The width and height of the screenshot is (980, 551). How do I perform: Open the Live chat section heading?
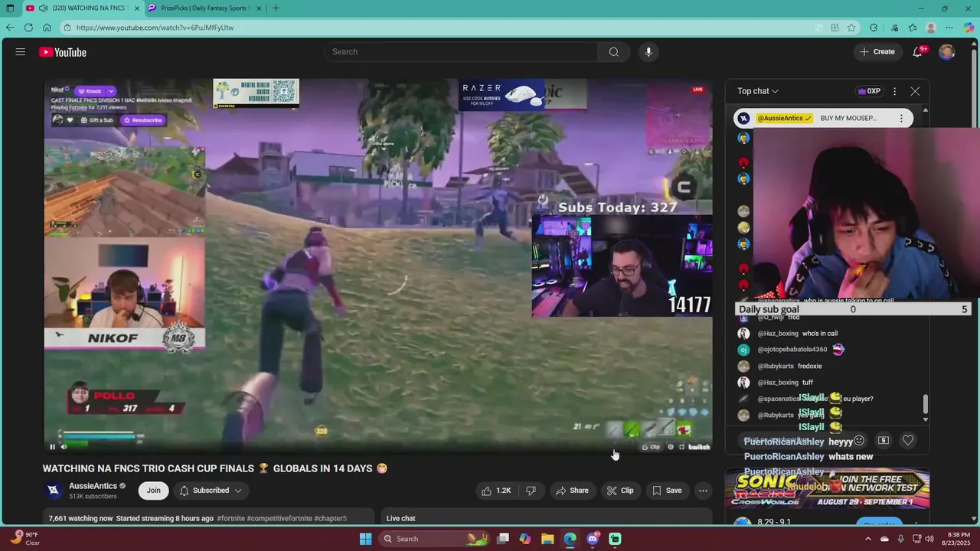[x=401, y=518]
